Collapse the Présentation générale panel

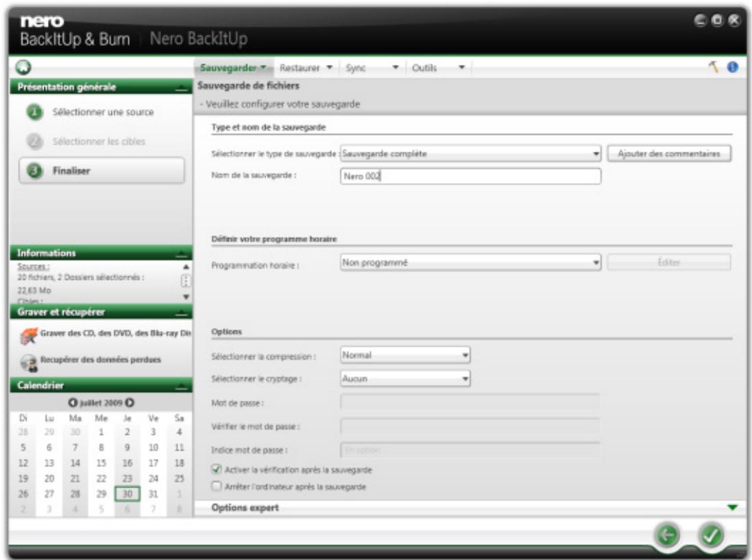tap(181, 87)
